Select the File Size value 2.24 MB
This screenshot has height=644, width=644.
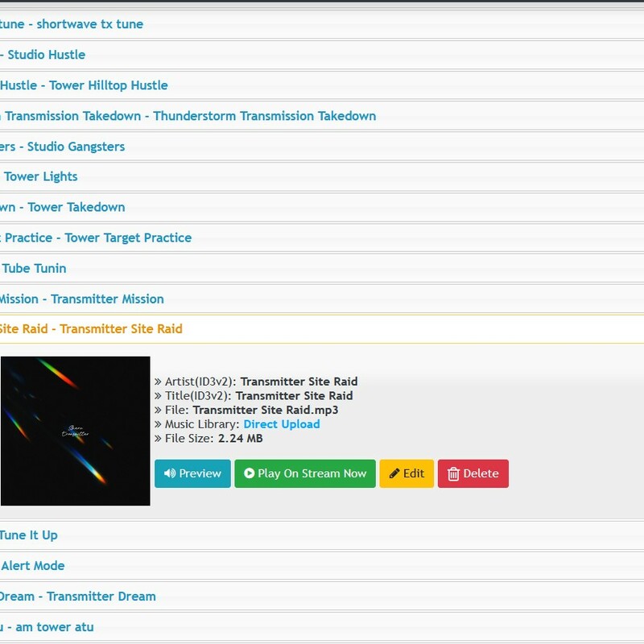coord(240,439)
